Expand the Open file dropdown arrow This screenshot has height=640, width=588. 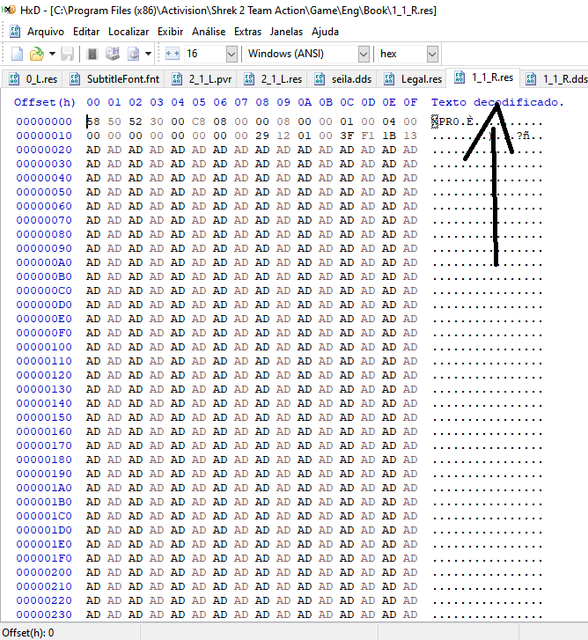coord(52,54)
